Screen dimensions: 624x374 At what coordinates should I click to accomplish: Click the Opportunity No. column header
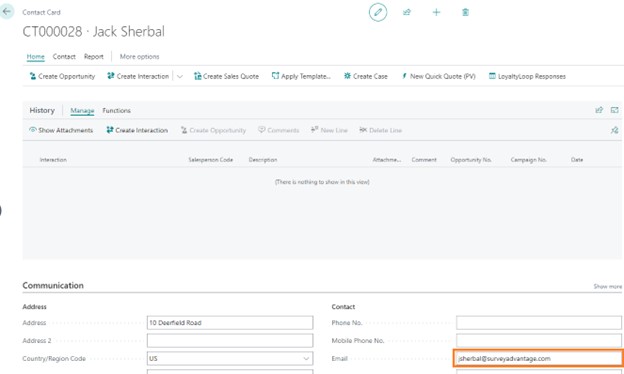pos(471,160)
